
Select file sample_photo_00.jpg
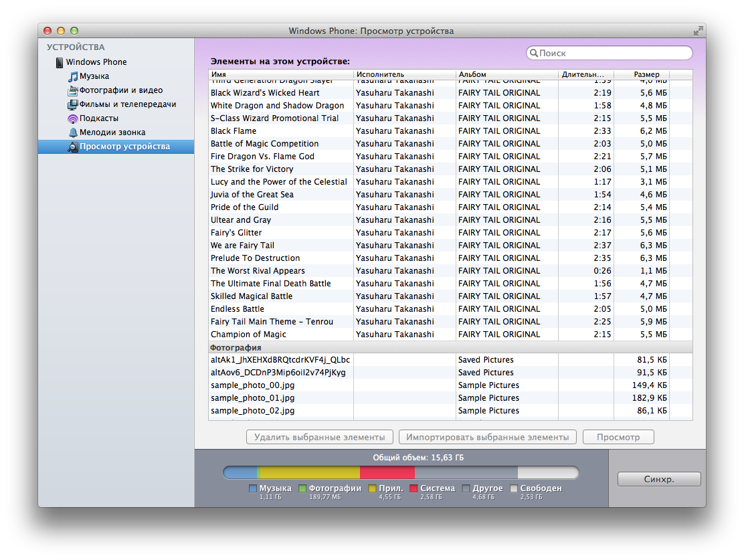[x=450, y=385]
